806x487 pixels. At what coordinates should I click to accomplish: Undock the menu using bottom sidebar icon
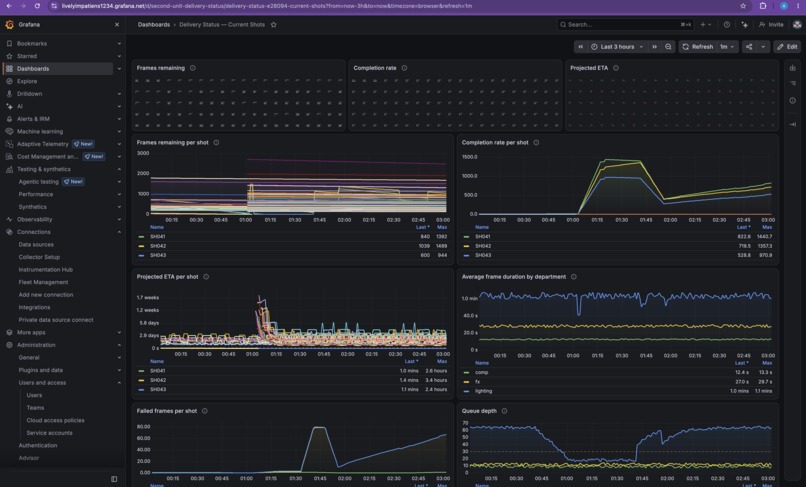pos(114,479)
